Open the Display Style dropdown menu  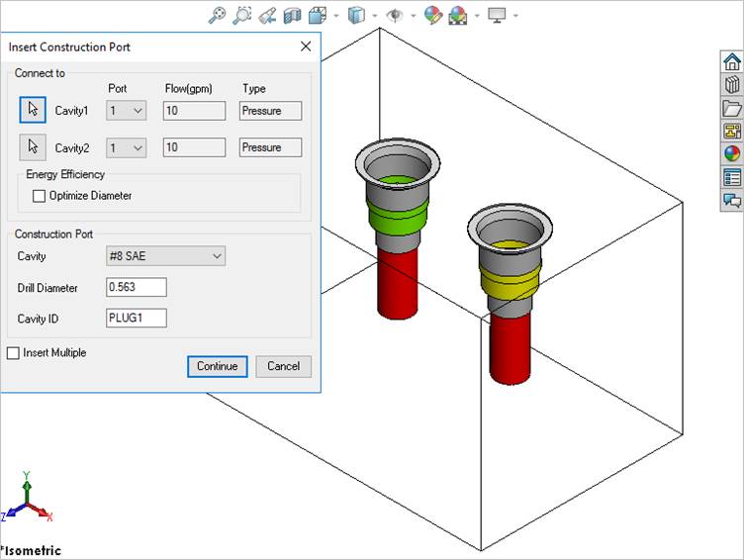coord(374,16)
